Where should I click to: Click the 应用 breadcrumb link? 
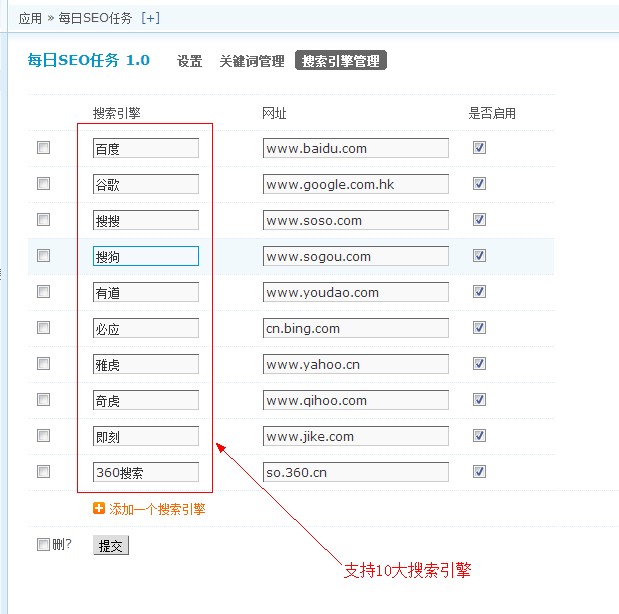[x=30, y=18]
